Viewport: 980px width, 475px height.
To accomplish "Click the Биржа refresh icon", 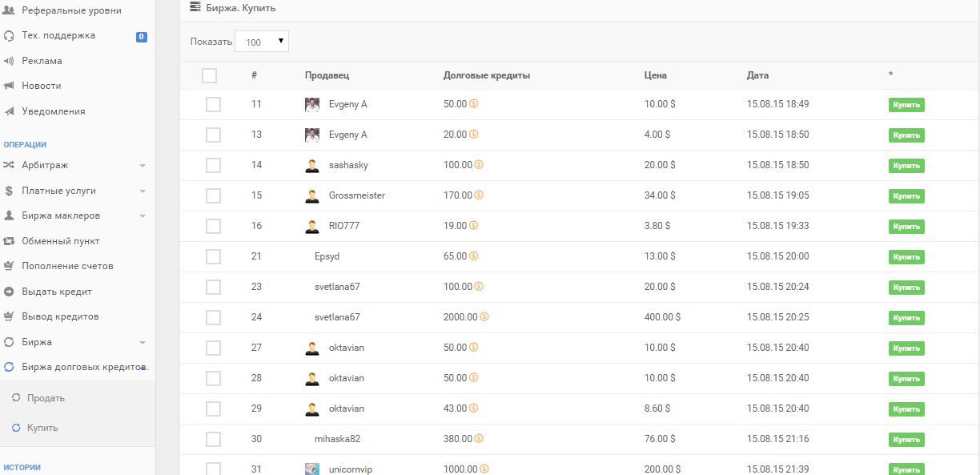I will tap(9, 342).
